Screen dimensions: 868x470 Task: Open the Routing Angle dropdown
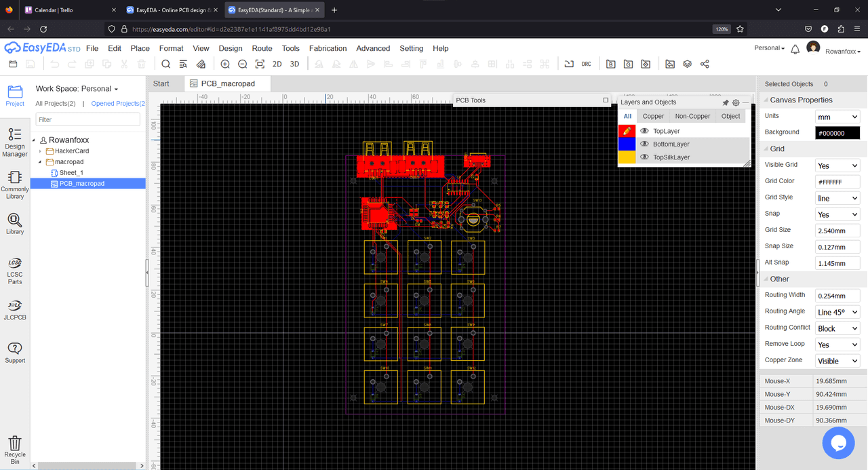(x=837, y=312)
